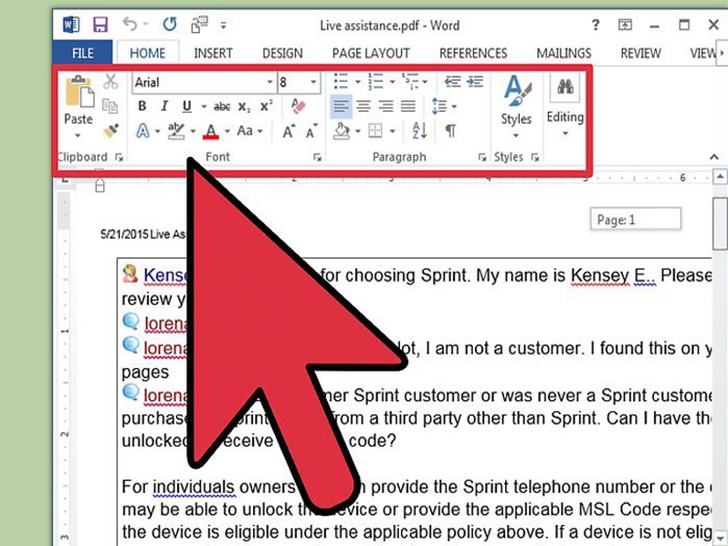
Task: Collapse the ribbon with caret arrow
Action: (714, 157)
